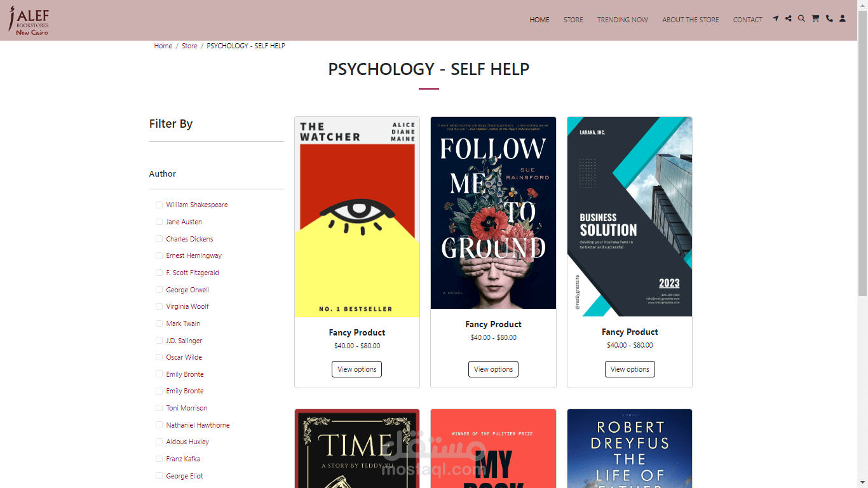Image resolution: width=868 pixels, height=488 pixels.
Task: Select the Toni Morrison checkbox
Action: click(x=159, y=408)
